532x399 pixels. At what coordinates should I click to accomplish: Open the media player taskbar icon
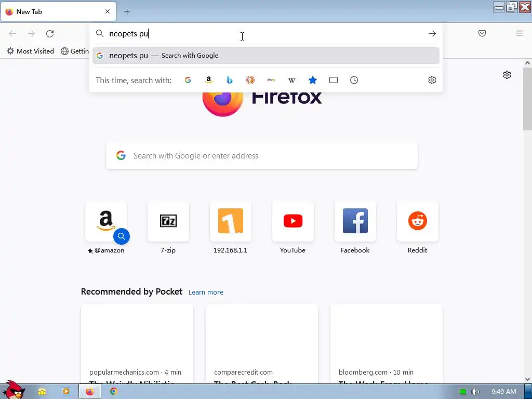pyautogui.click(x=66, y=392)
